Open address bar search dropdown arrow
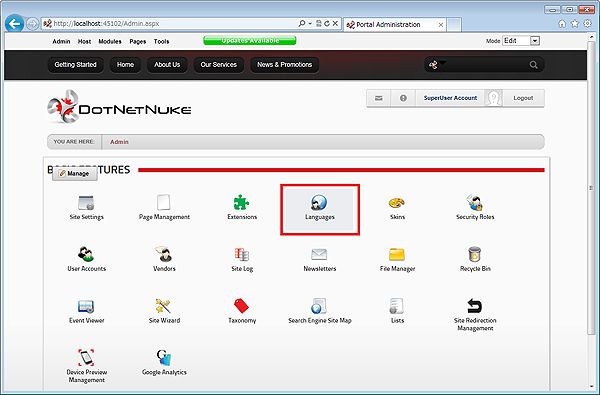The image size is (600, 395). [x=310, y=23]
